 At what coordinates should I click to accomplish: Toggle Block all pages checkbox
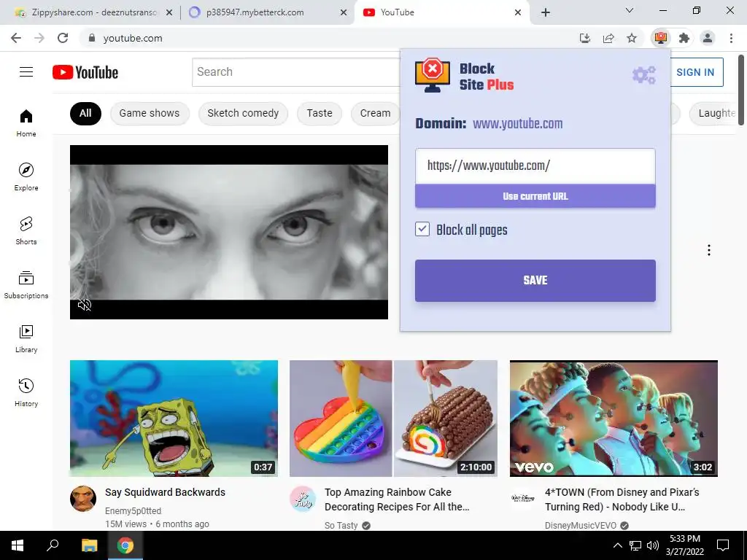(422, 229)
